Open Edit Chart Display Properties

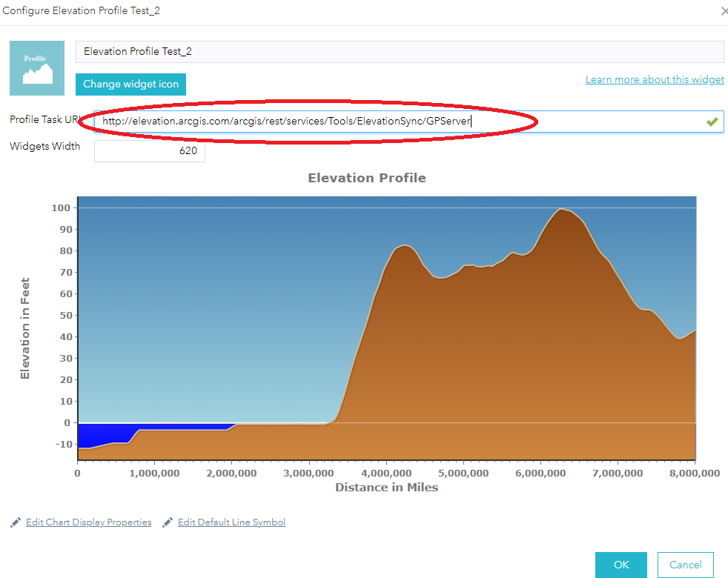pyautogui.click(x=88, y=522)
